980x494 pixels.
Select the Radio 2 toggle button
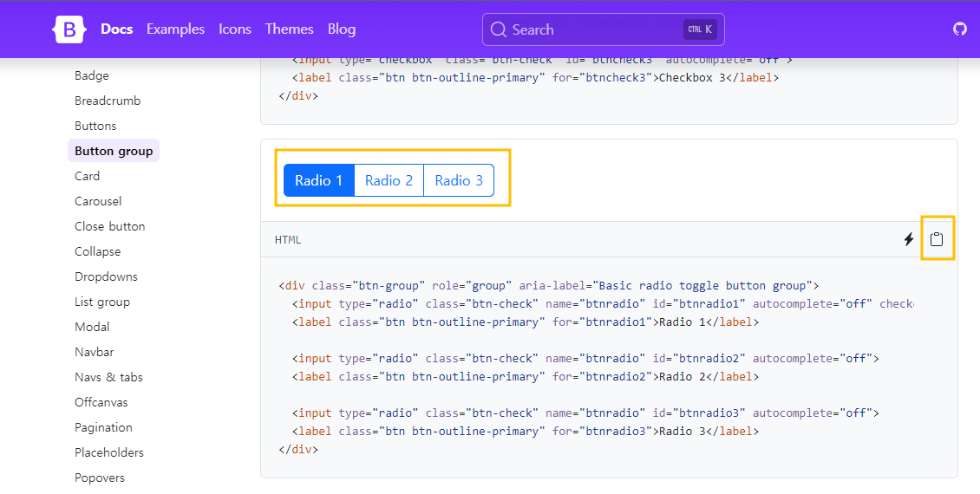pos(389,180)
